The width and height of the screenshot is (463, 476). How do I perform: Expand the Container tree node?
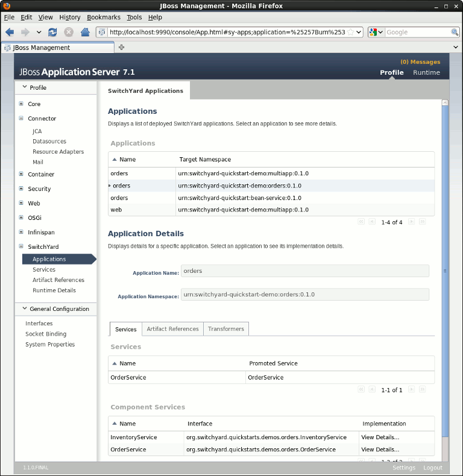coord(21,174)
